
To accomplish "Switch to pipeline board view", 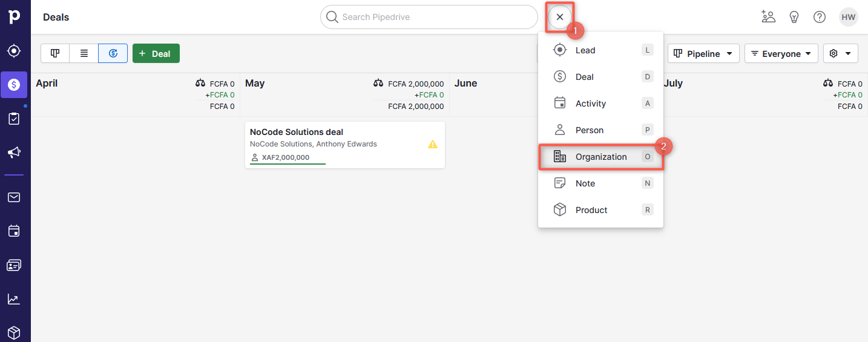I will [x=55, y=53].
